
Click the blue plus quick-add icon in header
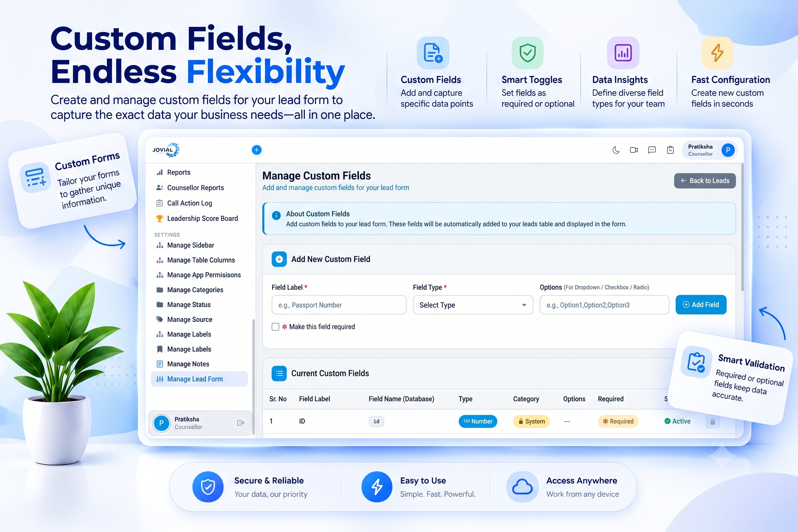coord(257,150)
